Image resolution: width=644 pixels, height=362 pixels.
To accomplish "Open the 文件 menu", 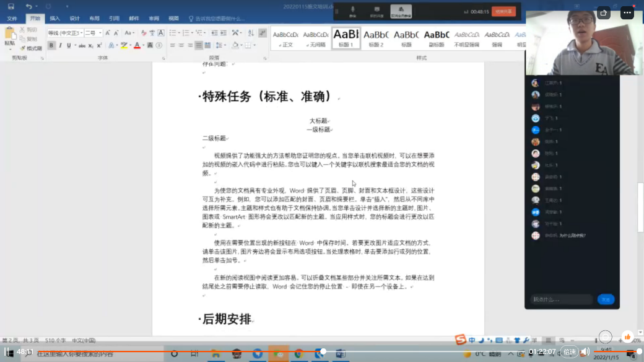I will point(12,19).
